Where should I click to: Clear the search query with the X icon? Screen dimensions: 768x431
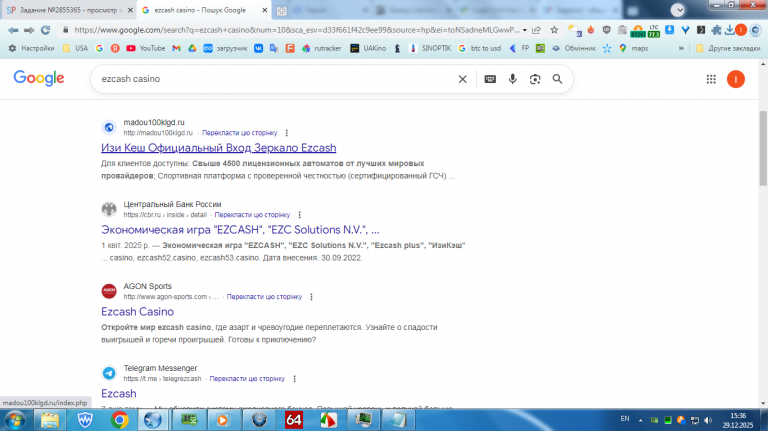tap(462, 79)
